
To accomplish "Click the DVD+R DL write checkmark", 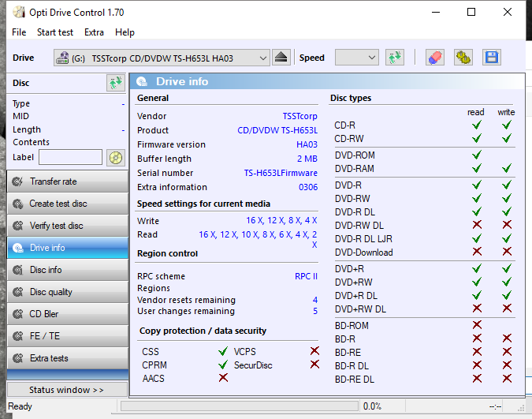I will point(507,295).
